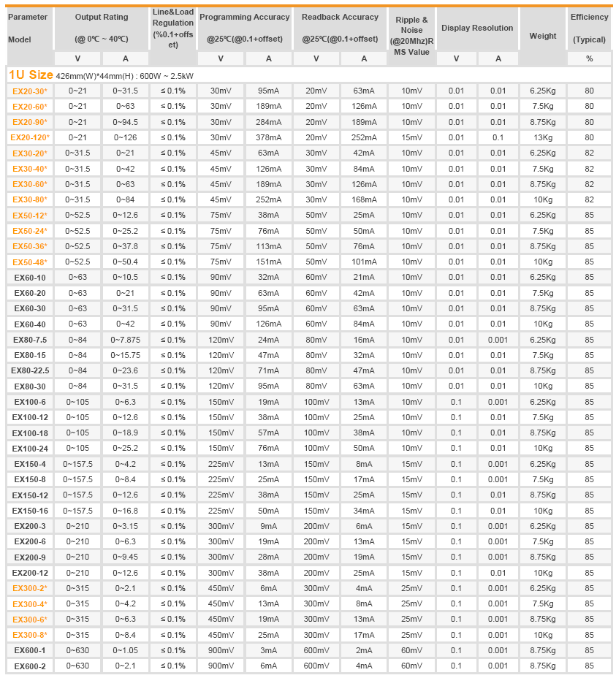616x678 pixels.
Task: Click the EX30-60* model label
Action: coord(30,184)
